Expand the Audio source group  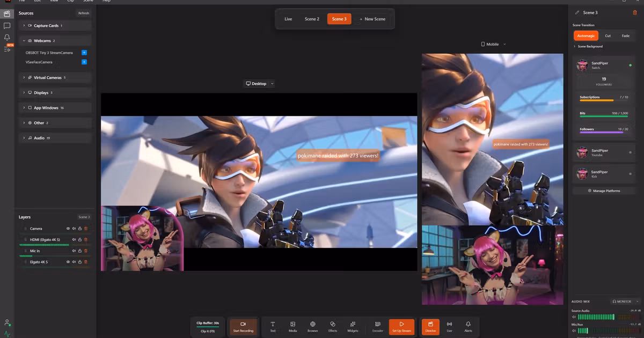[55, 138]
